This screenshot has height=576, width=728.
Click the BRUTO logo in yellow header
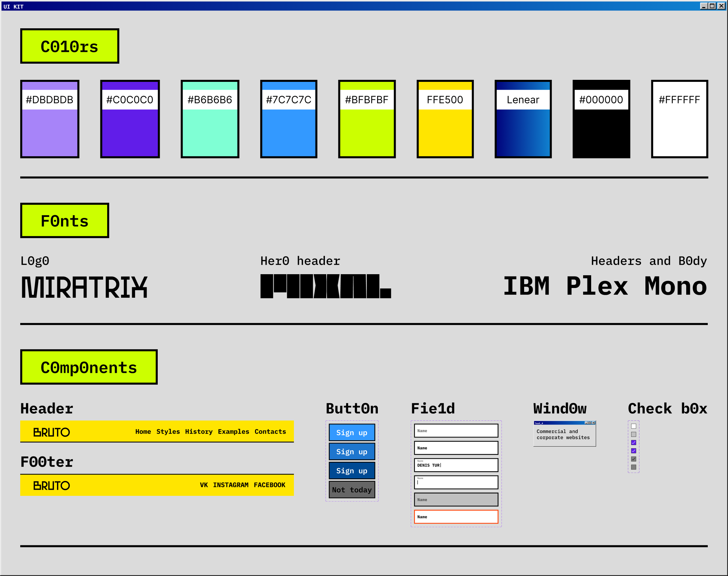coord(52,432)
